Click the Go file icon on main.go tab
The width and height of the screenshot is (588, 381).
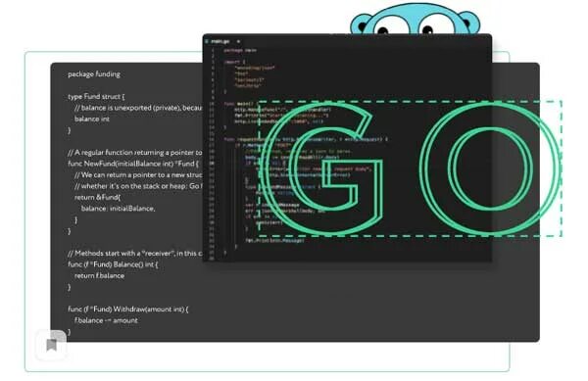[x=207, y=41]
